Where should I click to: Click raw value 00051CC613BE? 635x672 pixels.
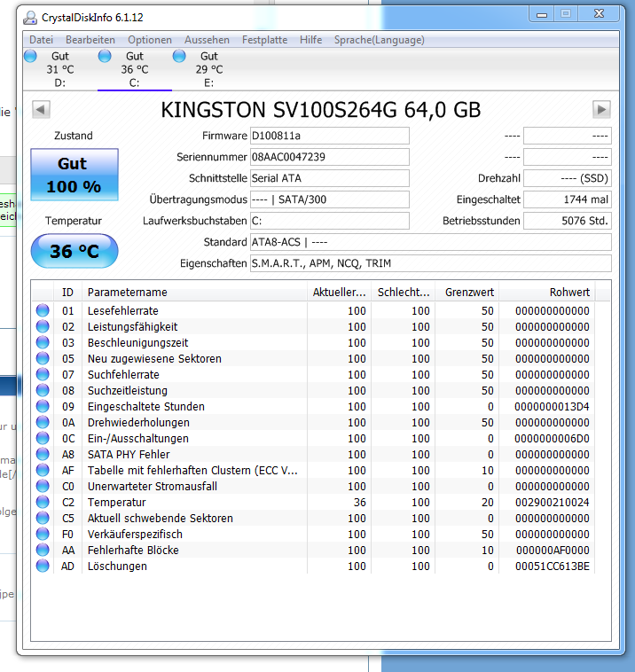(x=553, y=567)
